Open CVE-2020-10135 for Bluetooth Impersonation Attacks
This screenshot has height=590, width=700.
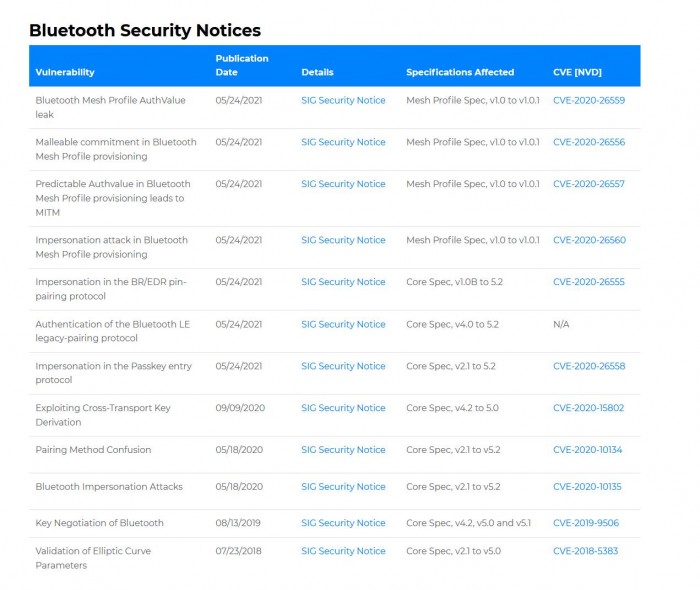(587, 487)
